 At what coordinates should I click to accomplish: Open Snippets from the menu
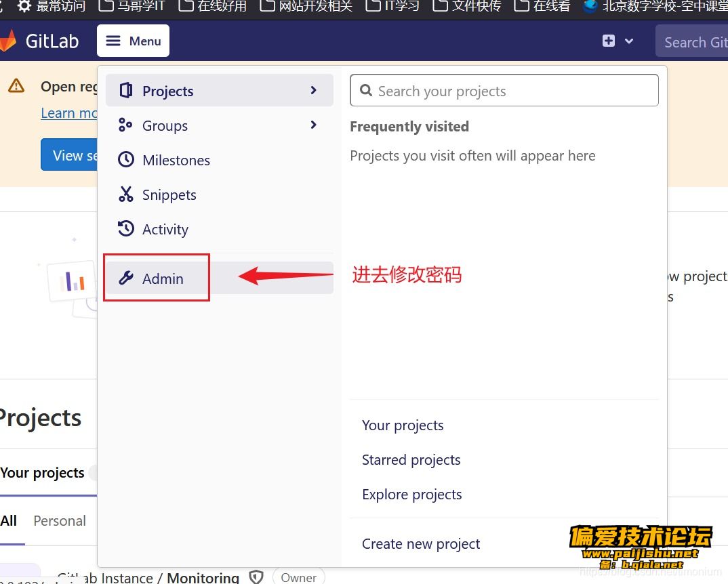(x=219, y=194)
